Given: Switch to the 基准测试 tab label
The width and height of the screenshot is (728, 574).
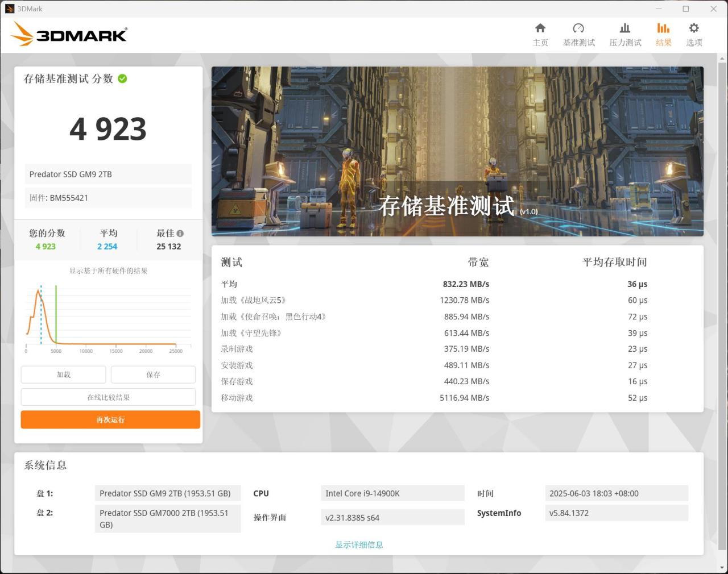Looking at the screenshot, I should (x=578, y=43).
